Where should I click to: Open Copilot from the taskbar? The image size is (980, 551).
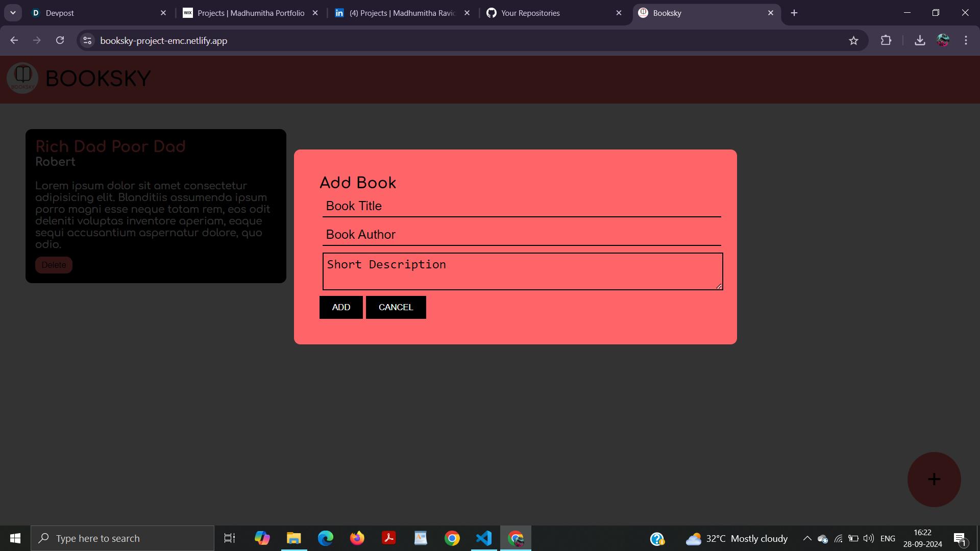click(262, 538)
